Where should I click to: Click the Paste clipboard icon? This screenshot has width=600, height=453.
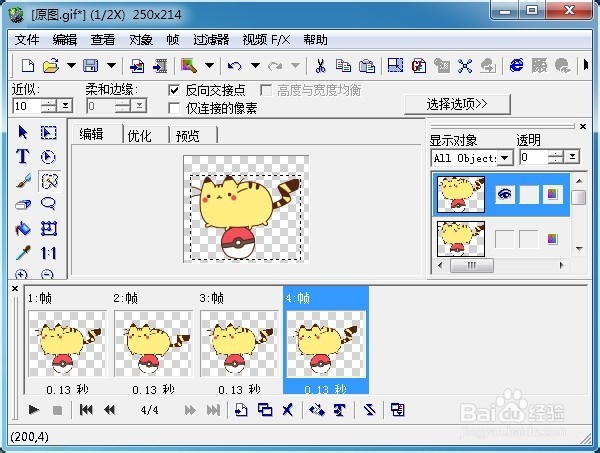(x=367, y=66)
